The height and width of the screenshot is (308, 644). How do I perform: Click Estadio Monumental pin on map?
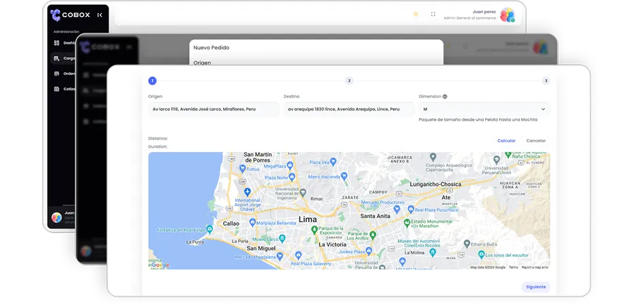(x=407, y=223)
